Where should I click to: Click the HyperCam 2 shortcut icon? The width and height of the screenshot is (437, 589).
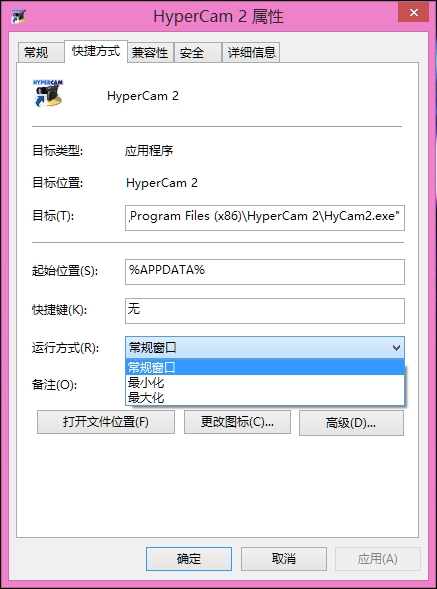point(48,93)
